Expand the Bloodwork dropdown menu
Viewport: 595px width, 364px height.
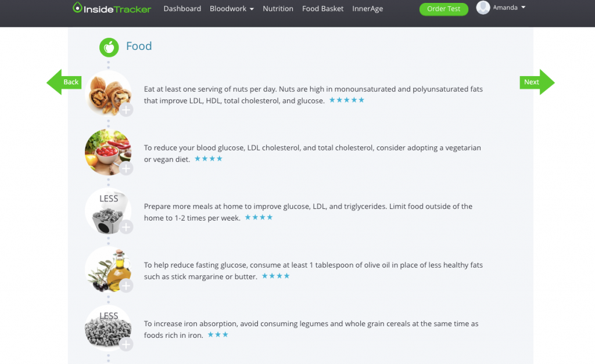231,9
